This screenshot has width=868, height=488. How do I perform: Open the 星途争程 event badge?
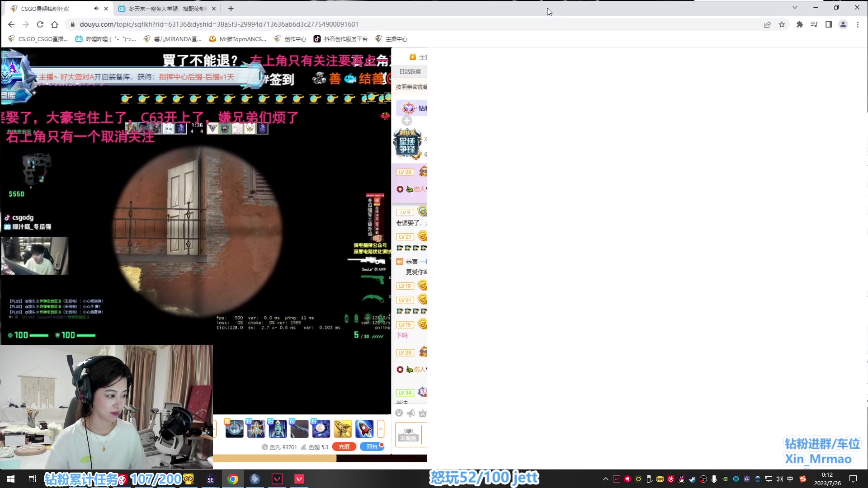tap(407, 145)
